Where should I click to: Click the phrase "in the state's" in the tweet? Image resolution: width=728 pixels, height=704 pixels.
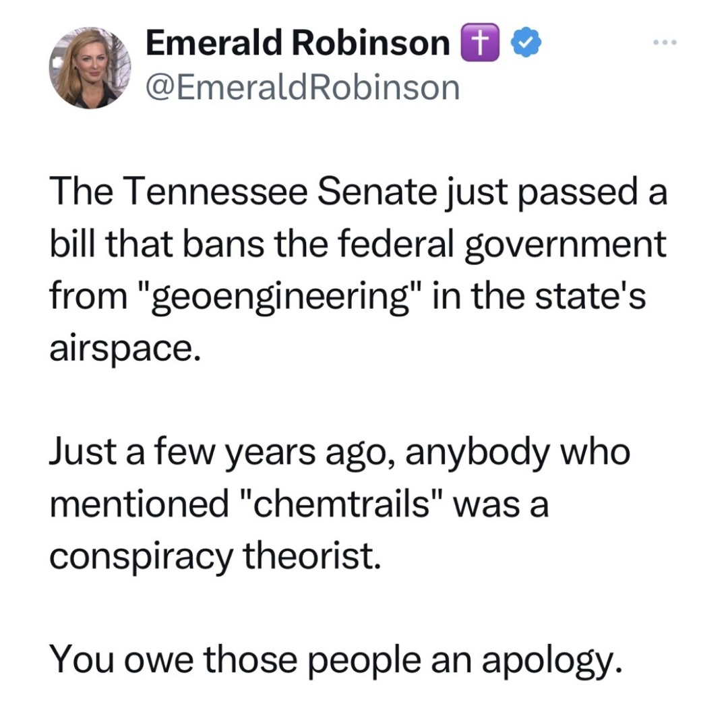pos(539,296)
